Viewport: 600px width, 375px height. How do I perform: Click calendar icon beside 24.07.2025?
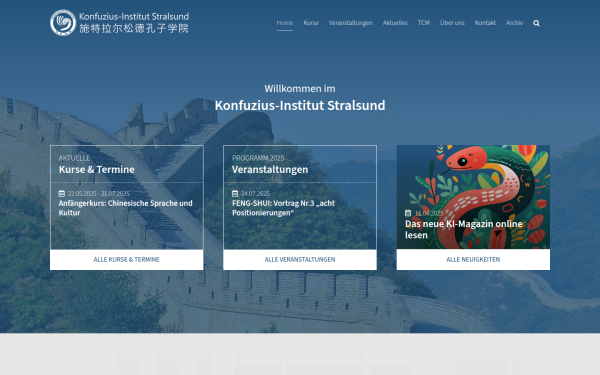(x=235, y=194)
